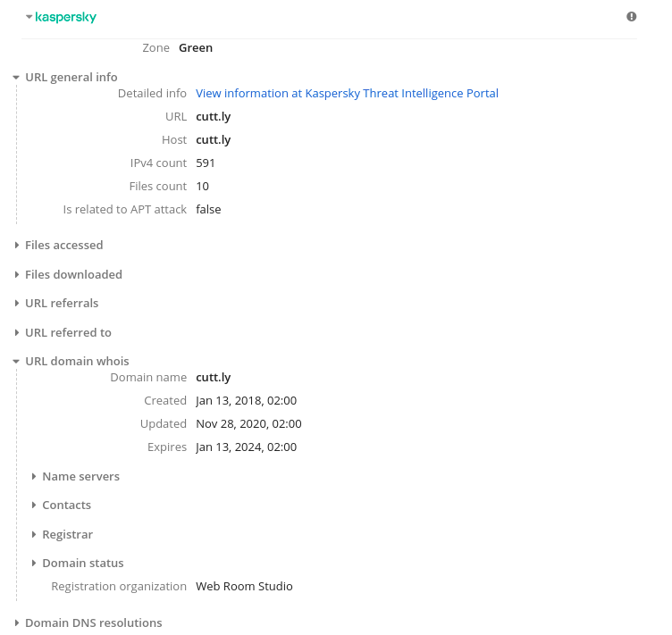Click the URL value cutt.ly
This screenshot has width=672, height=635.
(x=214, y=117)
